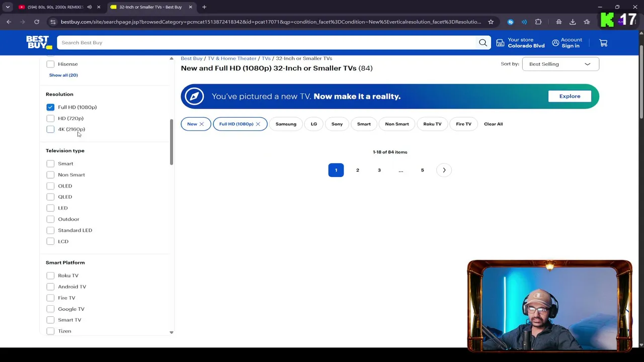The image size is (644, 362).
Task: Open the Best Buy breadcrumb link
Action: [x=192, y=58]
